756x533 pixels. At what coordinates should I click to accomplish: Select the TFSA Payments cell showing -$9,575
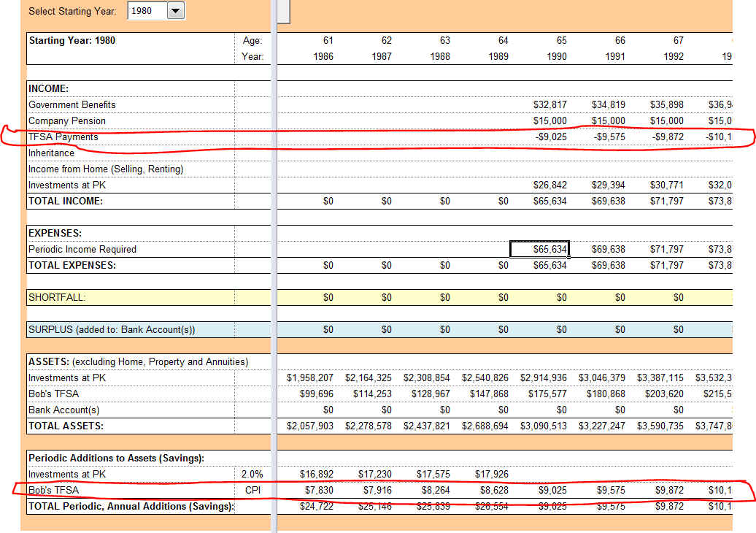click(x=608, y=137)
